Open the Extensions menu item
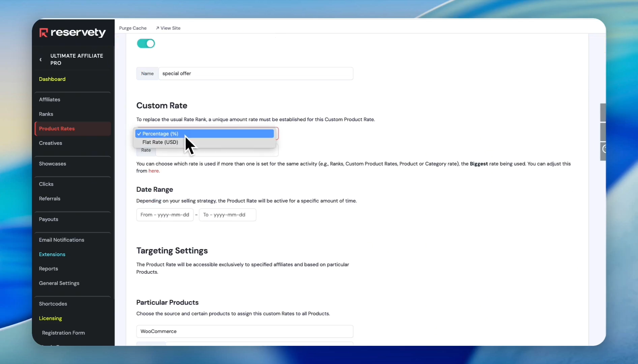Image resolution: width=638 pixels, height=364 pixels. click(x=52, y=254)
